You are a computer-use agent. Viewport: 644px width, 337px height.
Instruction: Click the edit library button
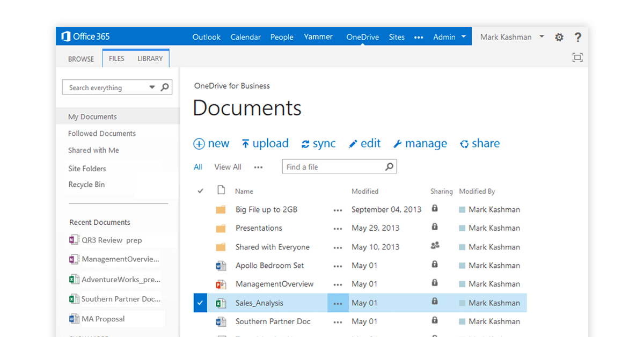pyautogui.click(x=365, y=144)
